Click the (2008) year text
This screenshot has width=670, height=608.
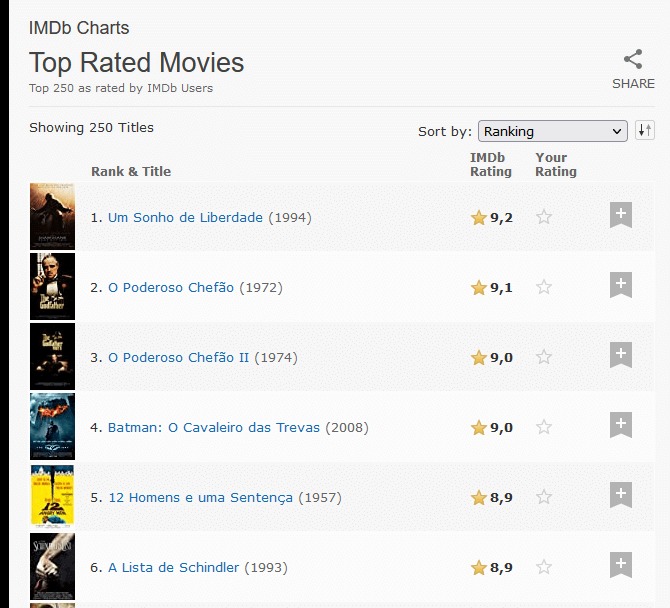pyautogui.click(x=347, y=428)
